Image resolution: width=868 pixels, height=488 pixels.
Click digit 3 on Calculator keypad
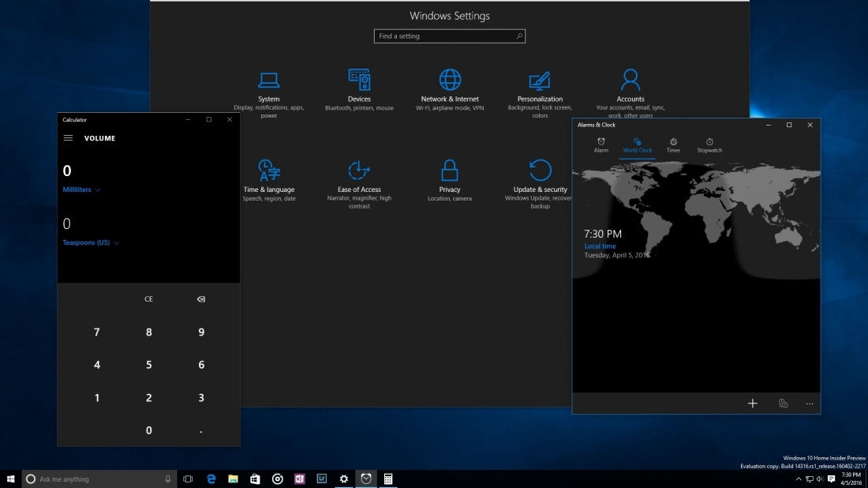(x=201, y=398)
